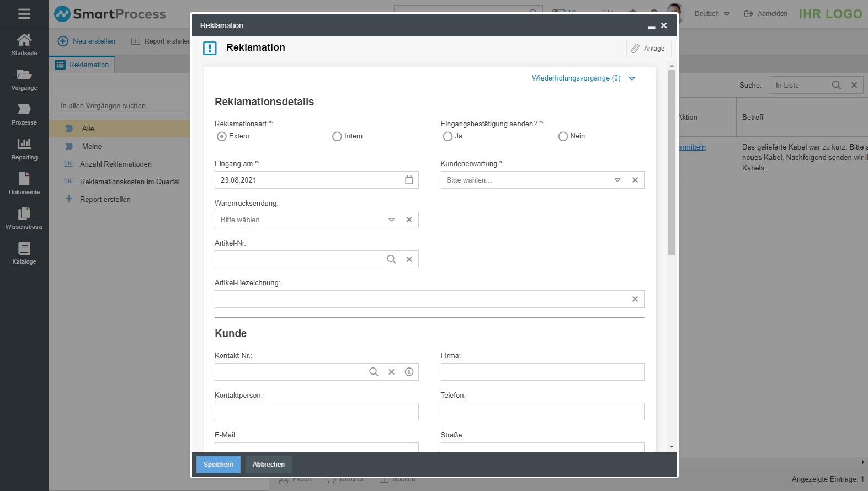This screenshot has width=868, height=491.
Task: Expand the Wiederholungsvorgänge arrow
Action: coord(632,78)
